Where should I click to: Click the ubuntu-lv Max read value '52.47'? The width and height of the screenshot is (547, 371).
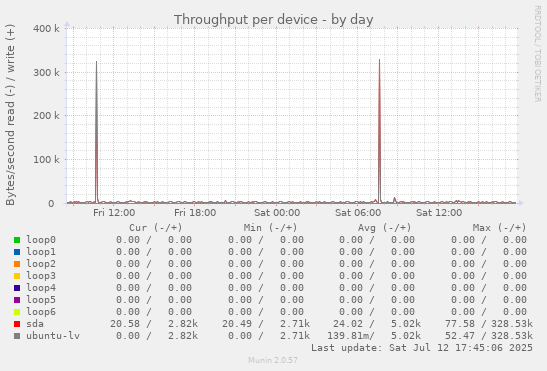coord(460,336)
